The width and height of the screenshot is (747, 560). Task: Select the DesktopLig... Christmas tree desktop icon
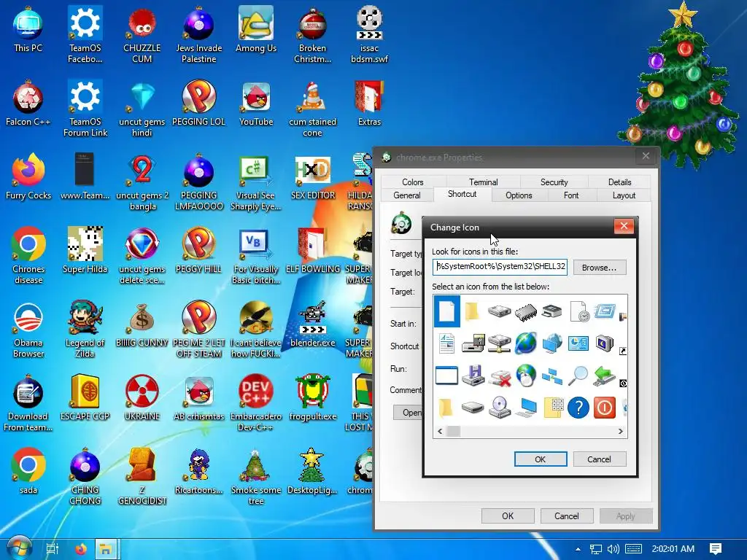pyautogui.click(x=312, y=470)
